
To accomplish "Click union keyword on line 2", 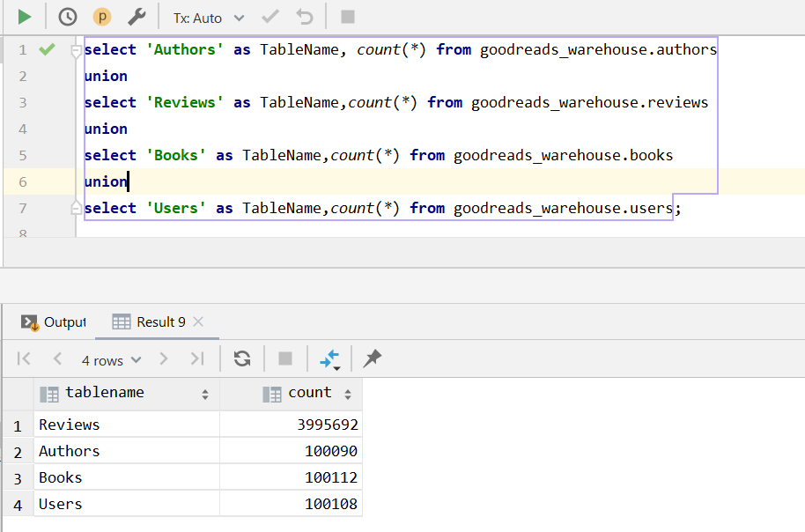I will pyautogui.click(x=106, y=76).
